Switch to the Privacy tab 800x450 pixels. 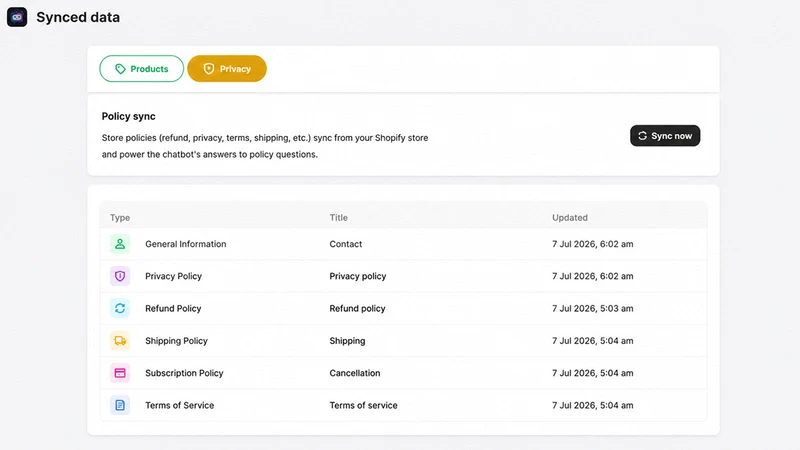pos(227,69)
